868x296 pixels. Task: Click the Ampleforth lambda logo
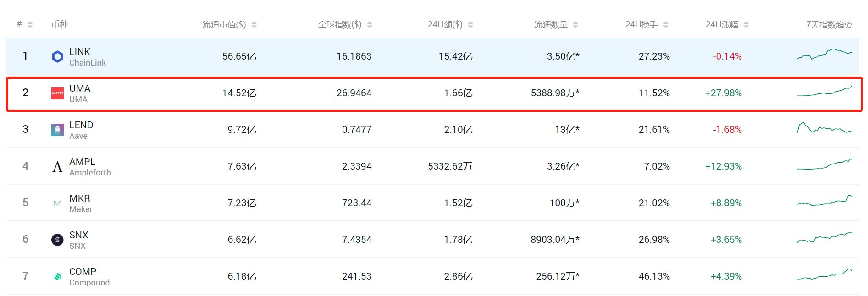(x=57, y=166)
